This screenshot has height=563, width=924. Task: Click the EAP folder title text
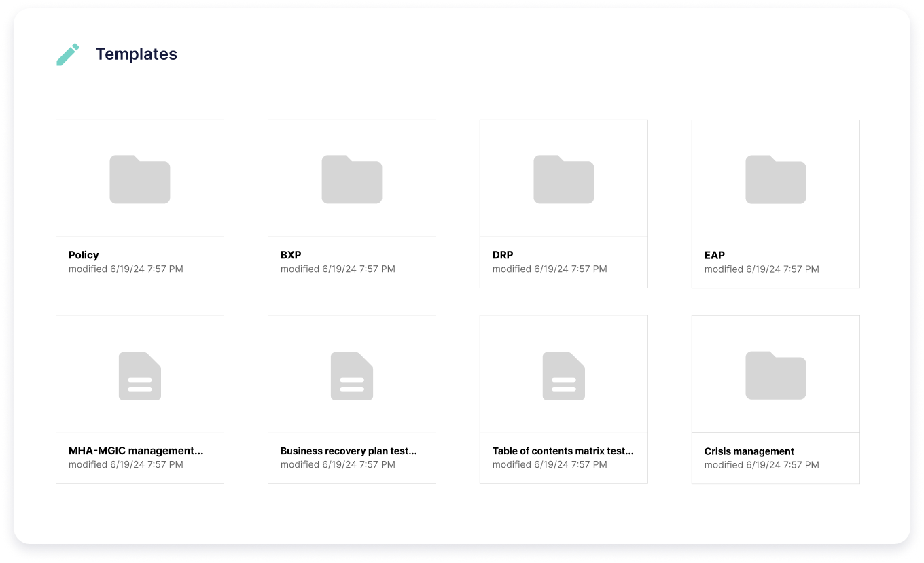[715, 255]
